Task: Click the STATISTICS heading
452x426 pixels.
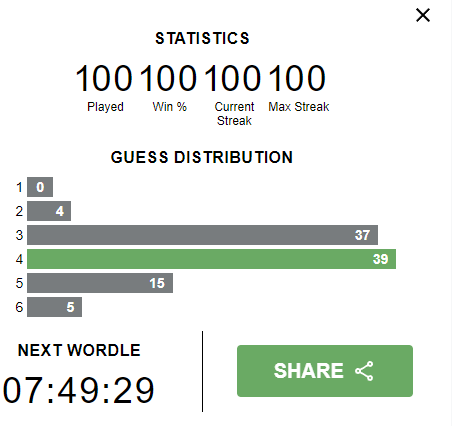Action: [202, 38]
